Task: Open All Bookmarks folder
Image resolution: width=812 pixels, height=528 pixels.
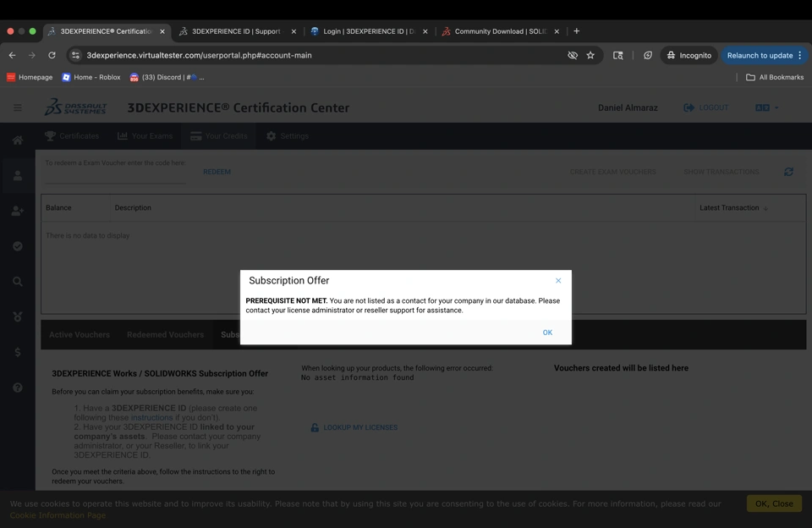Action: 775,77
